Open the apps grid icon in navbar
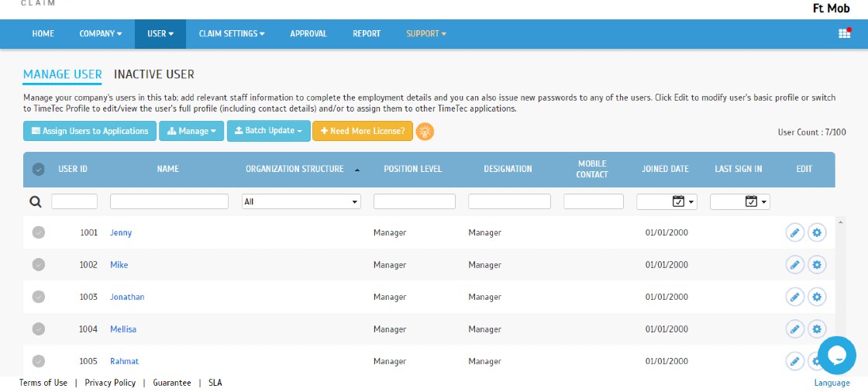This screenshot has width=868, height=392. coord(844,33)
